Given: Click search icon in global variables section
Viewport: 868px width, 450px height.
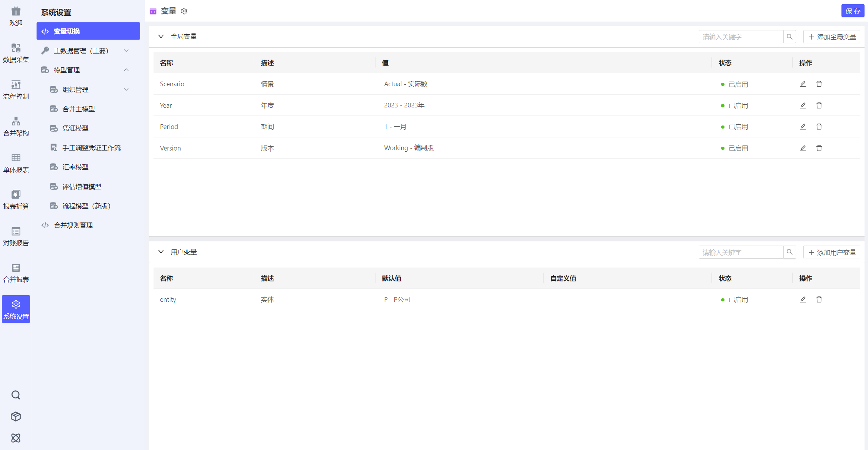Looking at the screenshot, I should tap(790, 37).
